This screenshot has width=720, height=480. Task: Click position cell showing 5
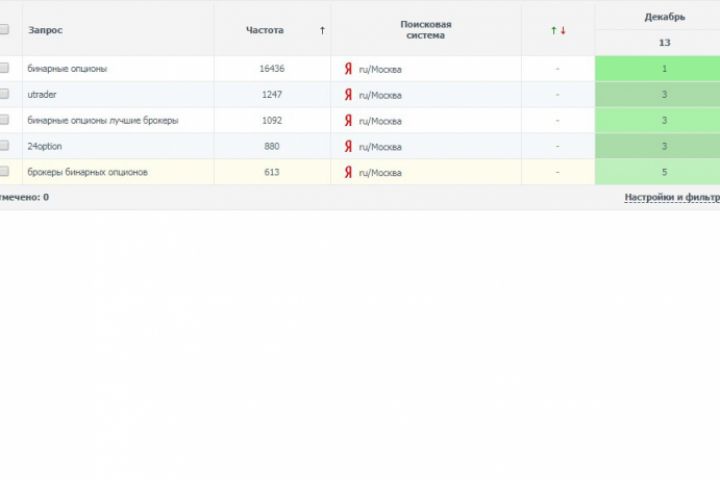tap(658, 172)
